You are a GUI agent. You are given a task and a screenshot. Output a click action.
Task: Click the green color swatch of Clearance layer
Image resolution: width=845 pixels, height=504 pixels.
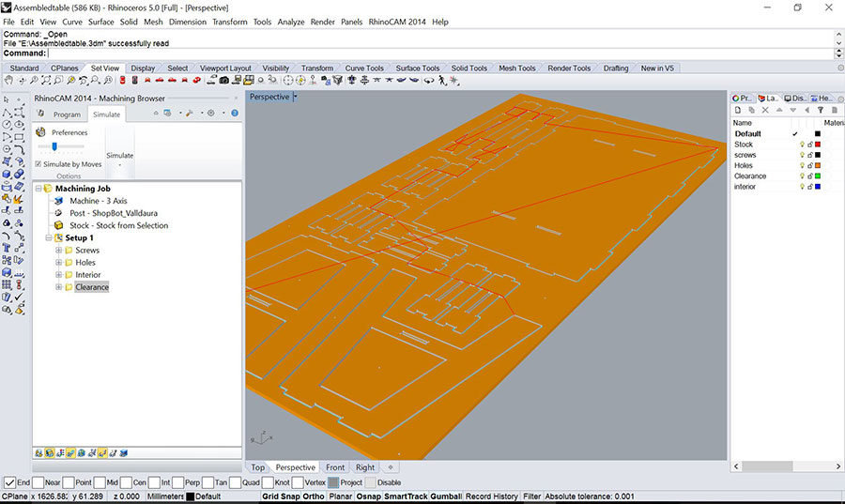818,176
